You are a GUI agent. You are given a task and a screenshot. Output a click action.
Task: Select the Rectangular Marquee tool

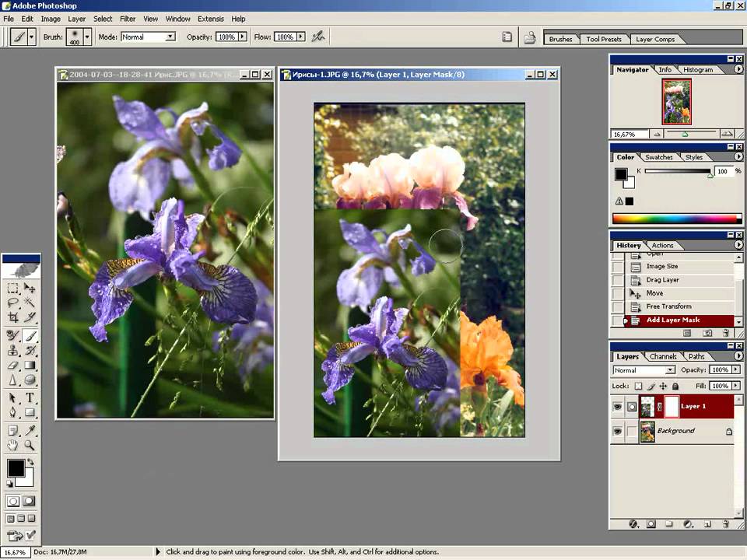coord(13,288)
